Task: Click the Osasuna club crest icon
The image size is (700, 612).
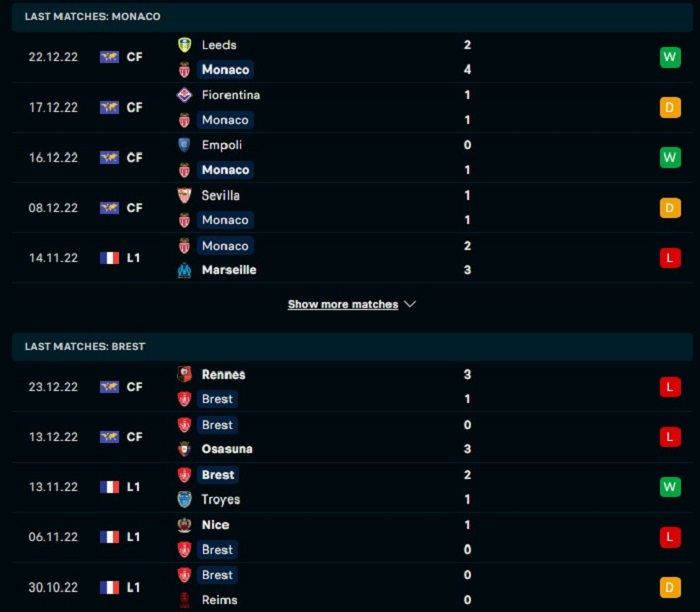Action: coord(184,449)
